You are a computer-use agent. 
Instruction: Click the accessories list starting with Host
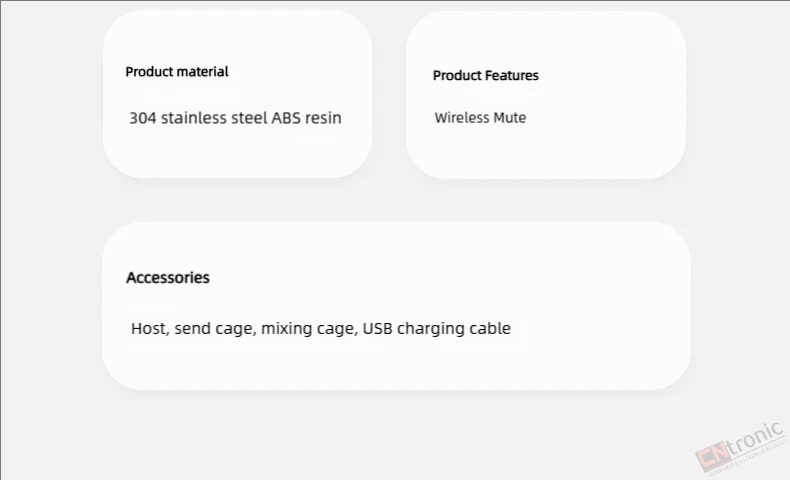(x=321, y=328)
